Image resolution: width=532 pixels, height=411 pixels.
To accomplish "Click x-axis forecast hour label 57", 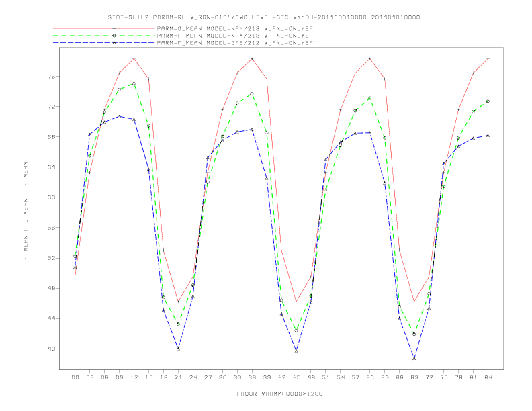I will click(x=355, y=377).
